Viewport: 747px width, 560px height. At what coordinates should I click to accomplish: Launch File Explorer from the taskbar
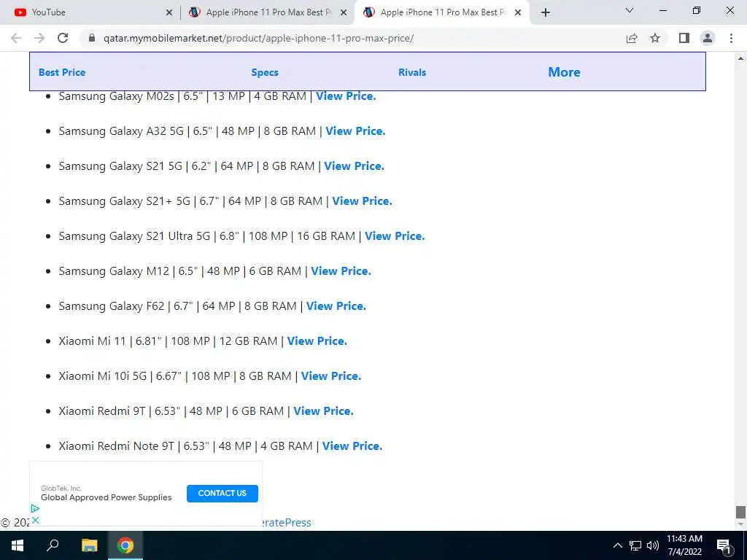click(89, 545)
